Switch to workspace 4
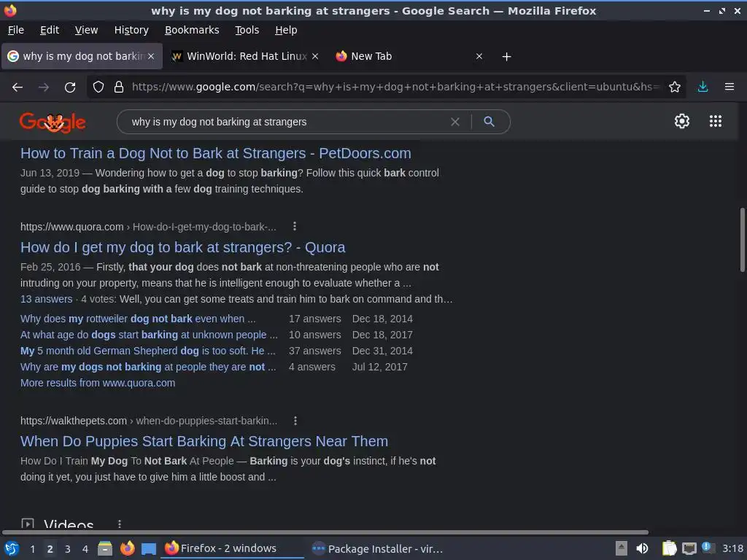 [85, 549]
